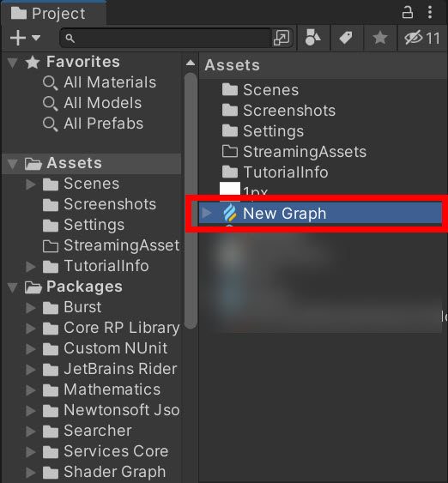
Task: Select the Newtonsoft Json package folder
Action: tap(121, 410)
